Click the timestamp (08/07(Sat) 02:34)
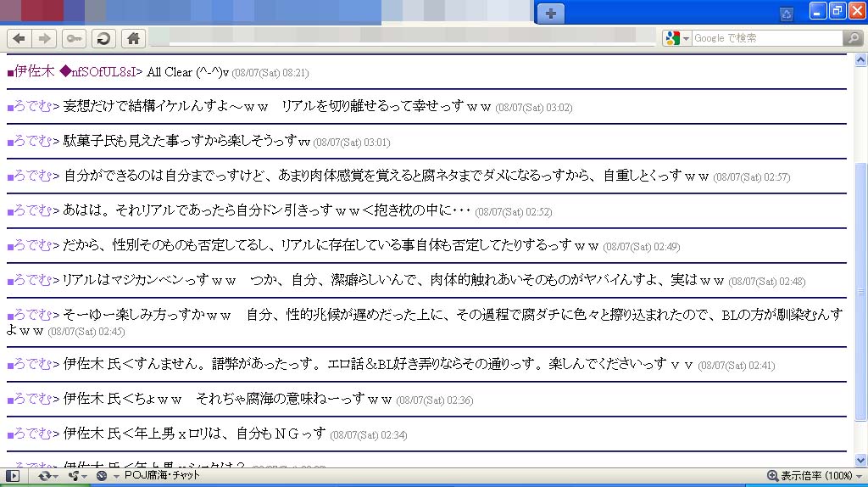 369,435
